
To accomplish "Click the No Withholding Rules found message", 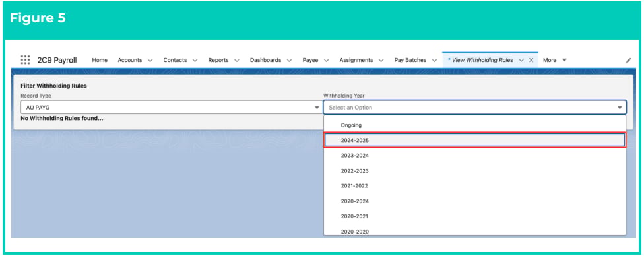I will 61,118.
